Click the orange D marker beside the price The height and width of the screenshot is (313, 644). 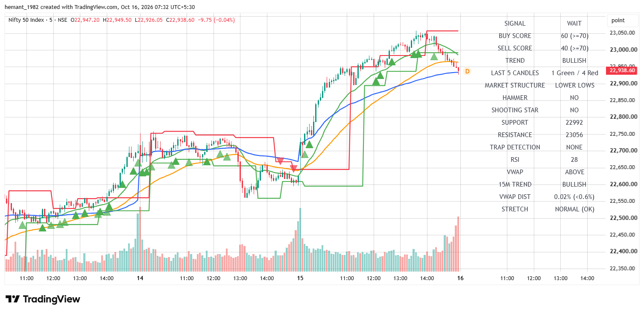click(x=467, y=71)
